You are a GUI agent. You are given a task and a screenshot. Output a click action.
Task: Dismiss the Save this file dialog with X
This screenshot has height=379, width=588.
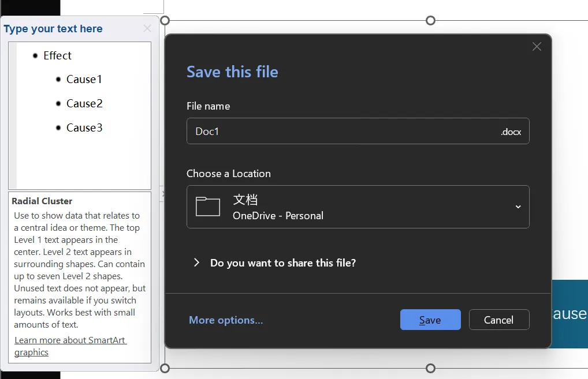(x=537, y=47)
